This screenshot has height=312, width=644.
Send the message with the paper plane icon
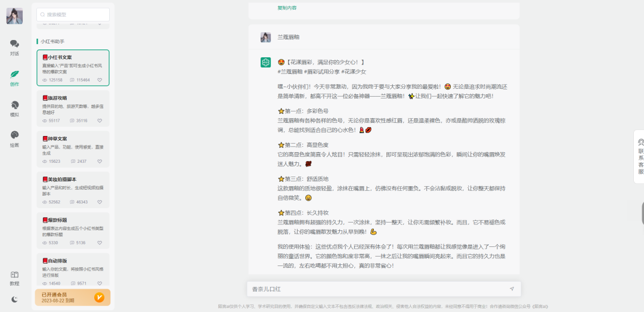tap(512, 289)
